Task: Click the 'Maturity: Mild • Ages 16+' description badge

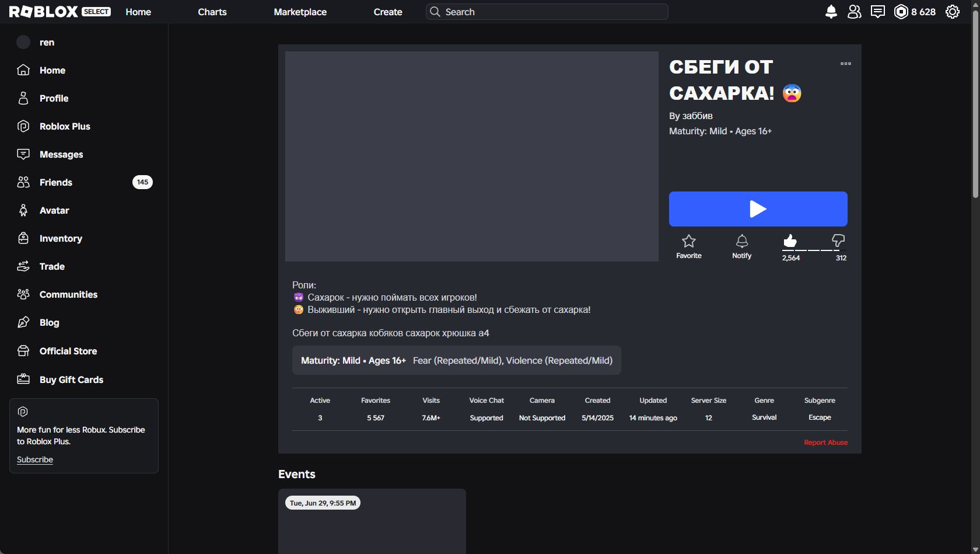Action: 457,360
